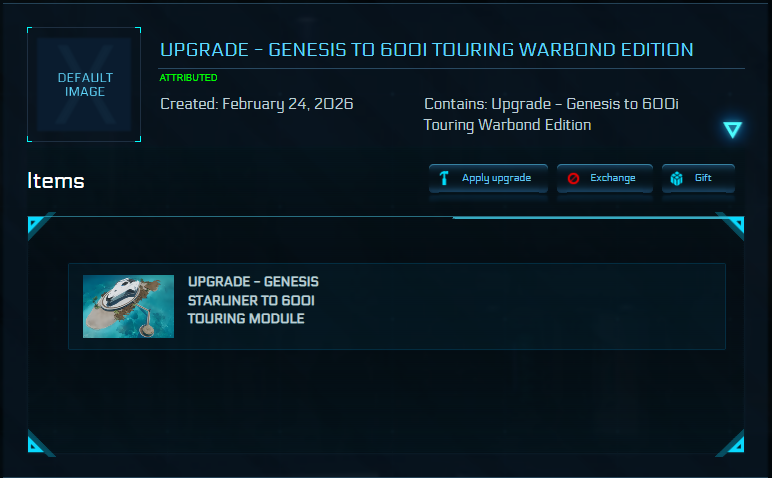
Task: Click the Default Image placeholder thumbnail
Action: 85,85
